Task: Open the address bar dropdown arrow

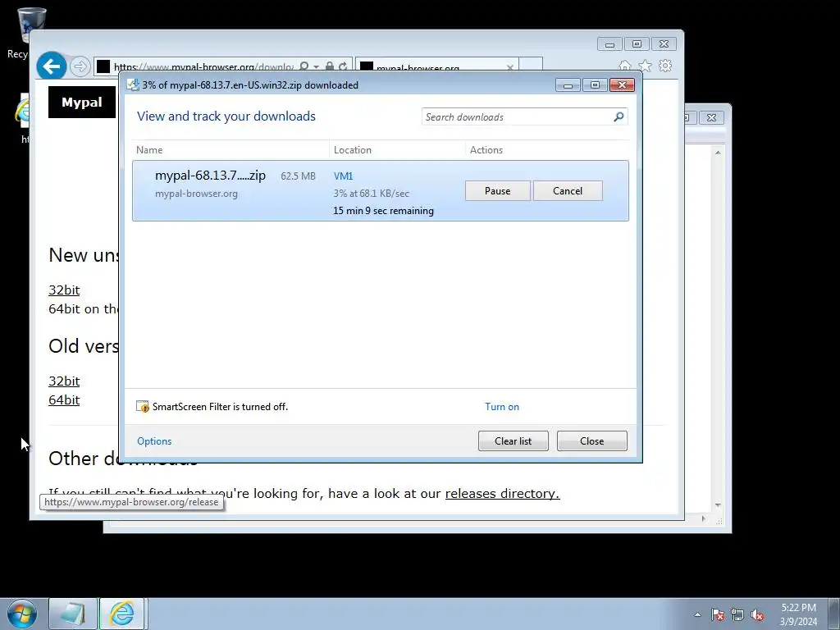Action: pyautogui.click(x=316, y=67)
